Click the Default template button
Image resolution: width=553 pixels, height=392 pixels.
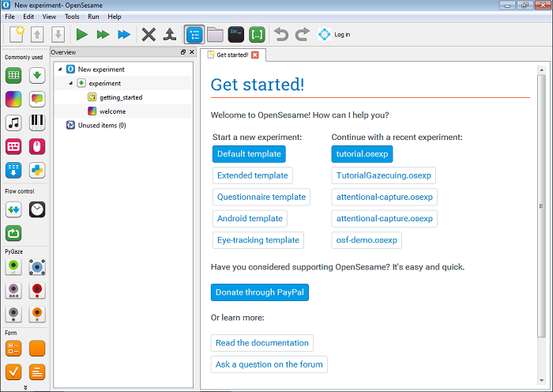(x=249, y=154)
